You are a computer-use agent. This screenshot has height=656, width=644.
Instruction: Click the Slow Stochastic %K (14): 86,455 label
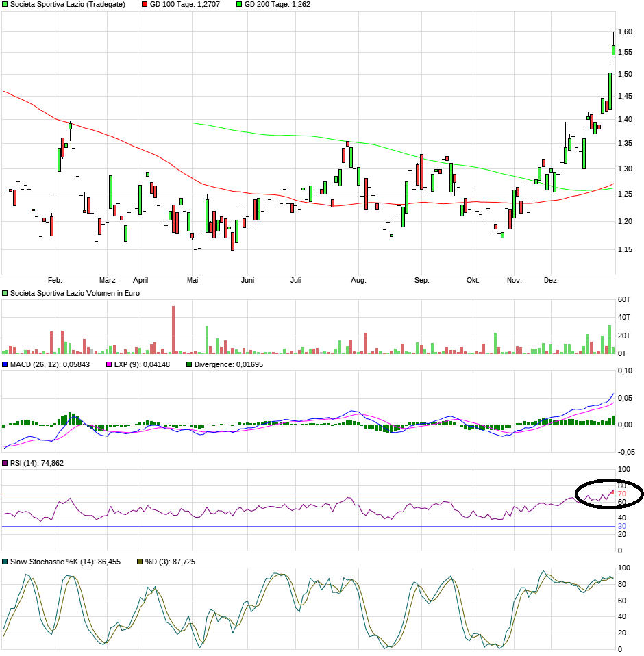point(65,562)
